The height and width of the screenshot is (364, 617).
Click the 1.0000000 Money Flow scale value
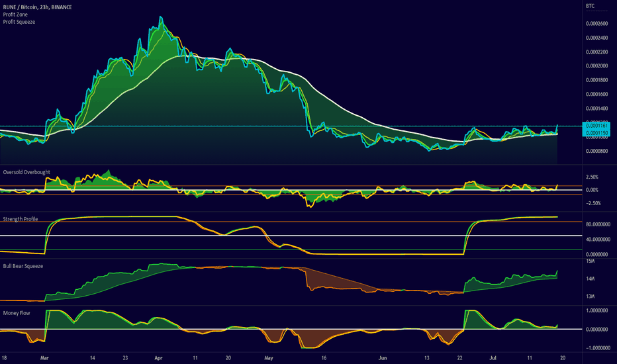coord(598,311)
